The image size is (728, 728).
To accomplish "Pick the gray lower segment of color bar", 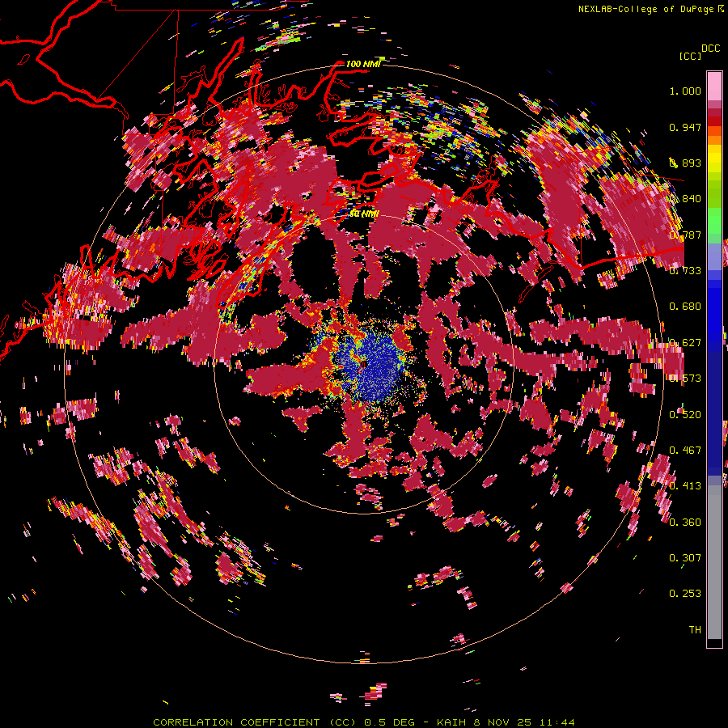I will [x=714, y=562].
